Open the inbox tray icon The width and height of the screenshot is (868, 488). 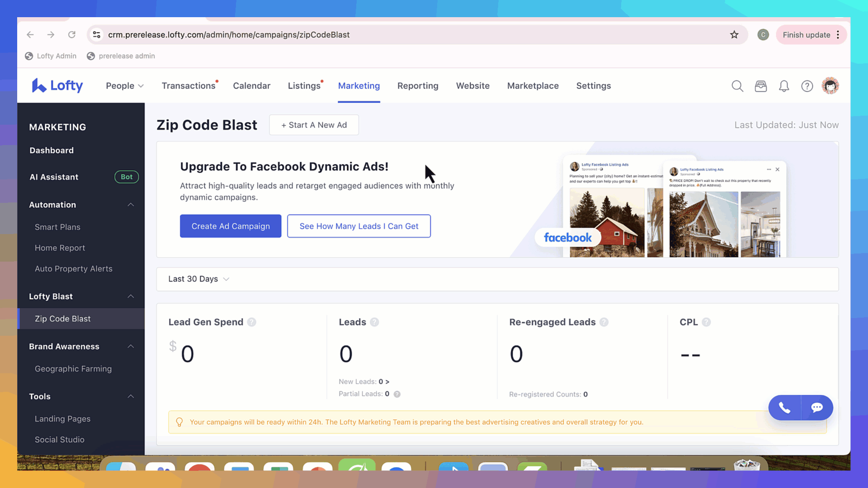point(761,86)
